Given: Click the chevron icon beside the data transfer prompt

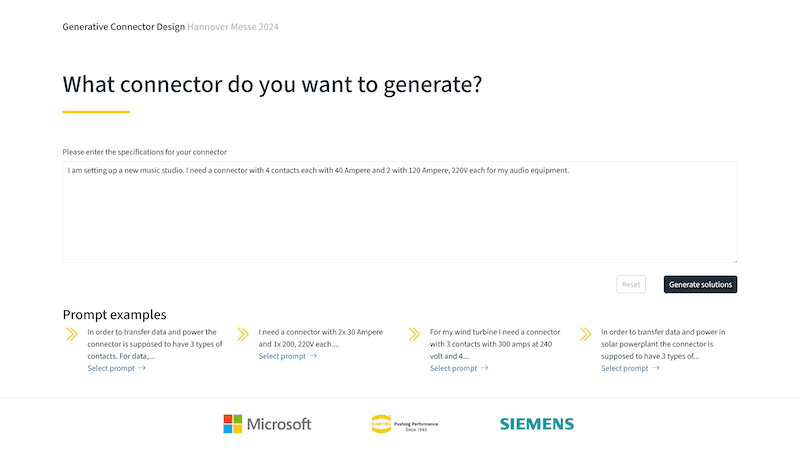Looking at the screenshot, I should pos(71,334).
